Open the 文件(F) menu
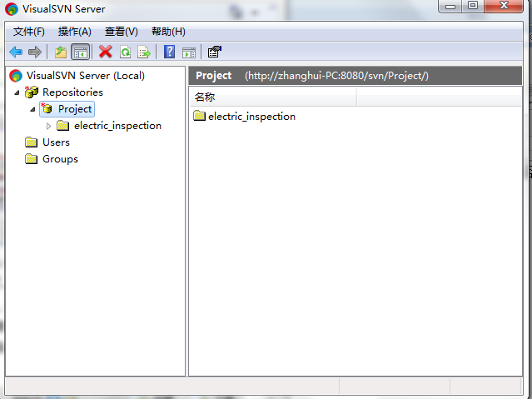 (29, 32)
